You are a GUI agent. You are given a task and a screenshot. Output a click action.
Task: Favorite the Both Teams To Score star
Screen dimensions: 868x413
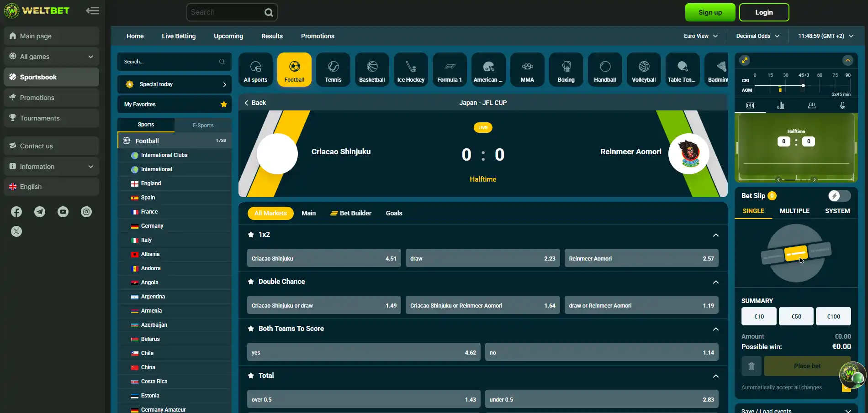(251, 329)
